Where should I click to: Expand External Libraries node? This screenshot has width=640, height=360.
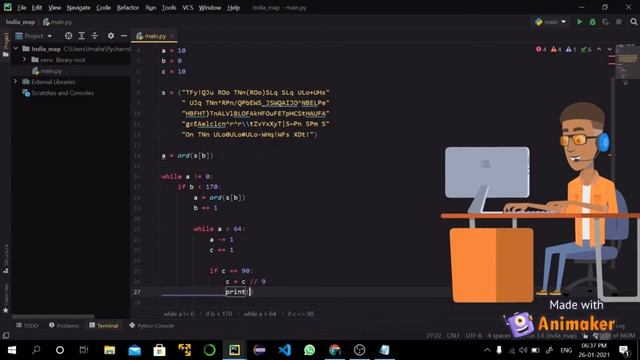click(x=16, y=82)
